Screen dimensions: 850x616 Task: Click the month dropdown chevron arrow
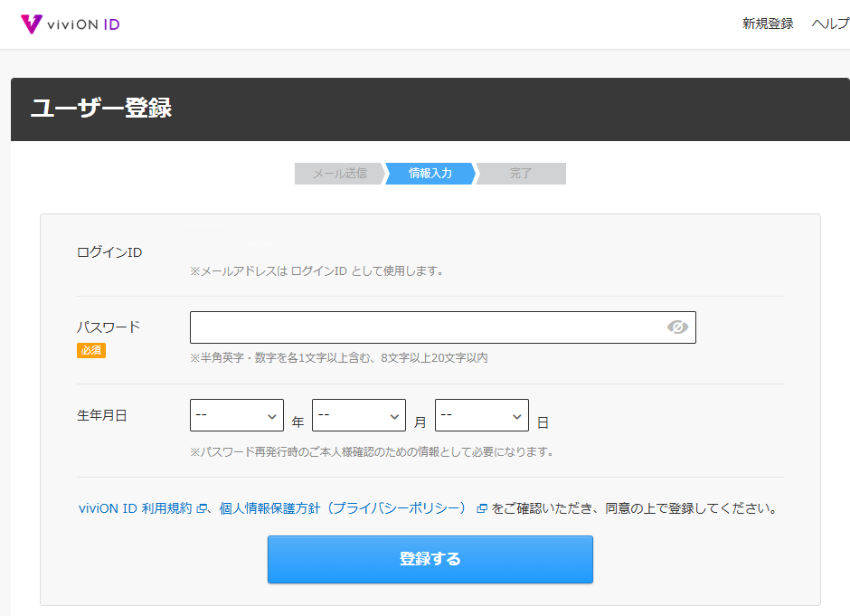coord(394,416)
